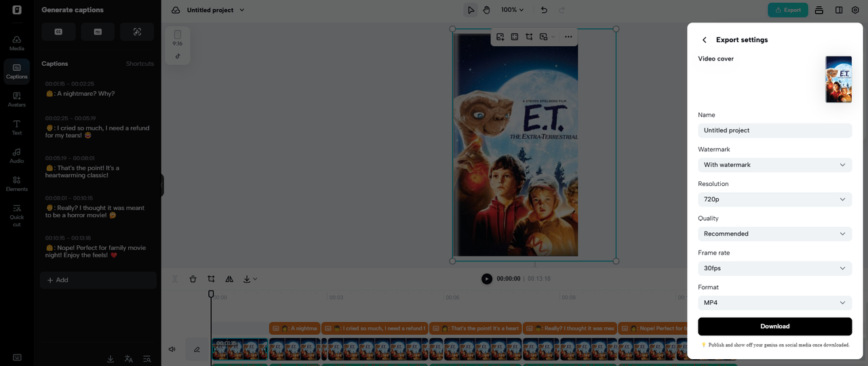This screenshot has width=868, height=366.
Task: Select the manual captions icon
Action: [x=98, y=32]
